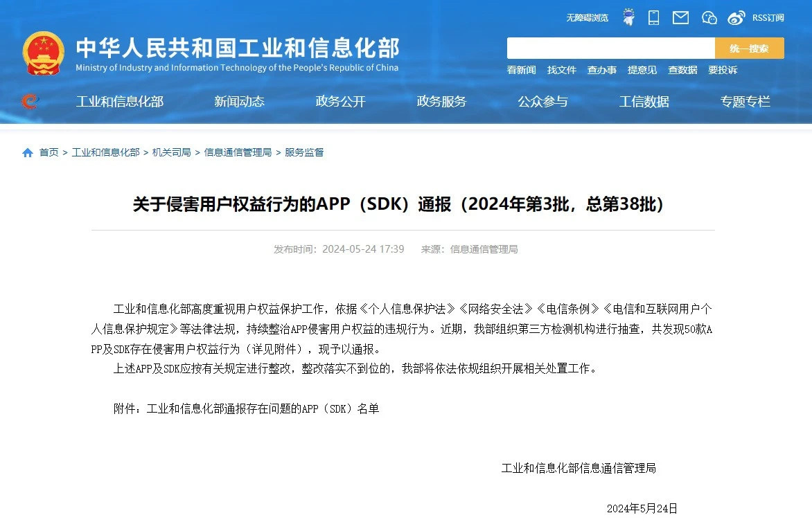Open the 附件 APP(SDK) 名单 attachment link
This screenshot has width=812, height=522.
coord(263,408)
